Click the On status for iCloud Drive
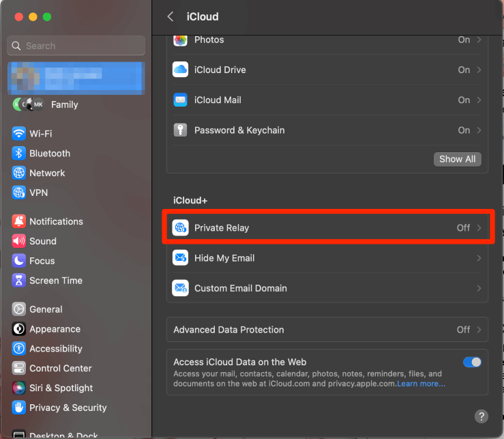Viewport: 504px width, 439px height. tap(464, 70)
